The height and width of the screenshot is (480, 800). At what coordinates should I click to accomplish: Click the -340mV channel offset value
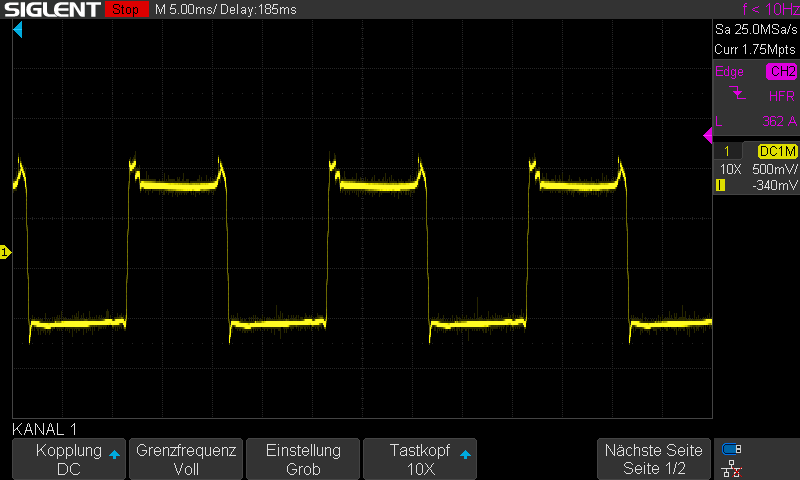pos(774,185)
